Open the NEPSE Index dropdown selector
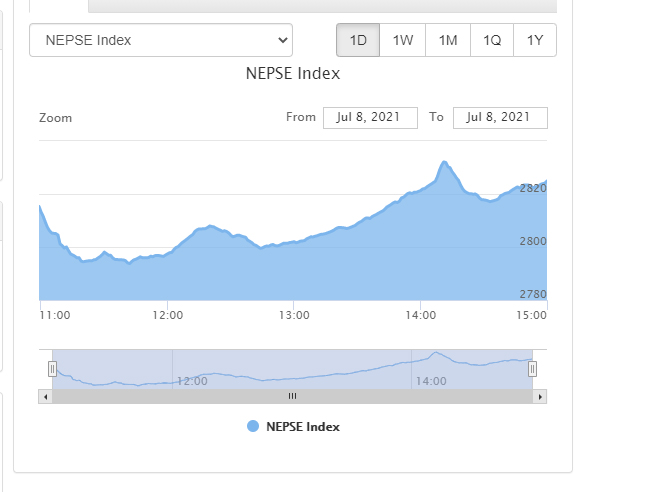The height and width of the screenshot is (492, 658). (161, 40)
